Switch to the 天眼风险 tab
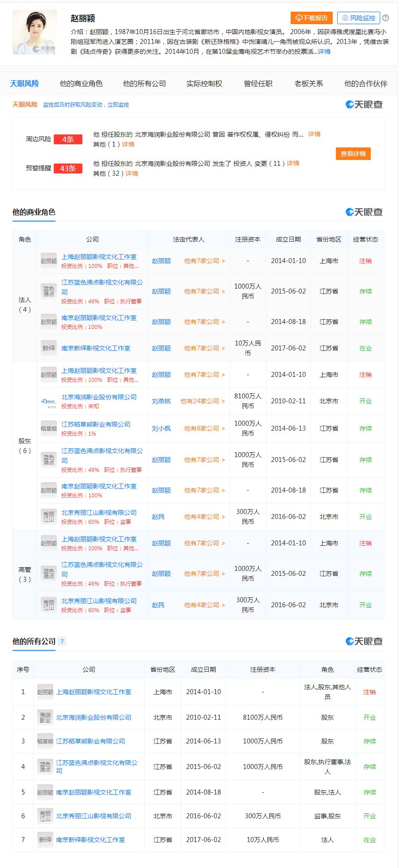The image size is (399, 868). pyautogui.click(x=24, y=83)
